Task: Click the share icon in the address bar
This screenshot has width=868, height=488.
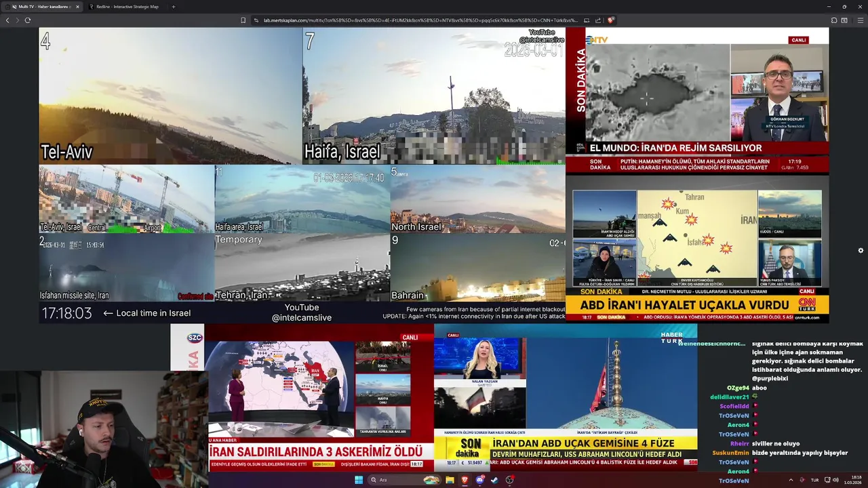Action: click(x=599, y=20)
